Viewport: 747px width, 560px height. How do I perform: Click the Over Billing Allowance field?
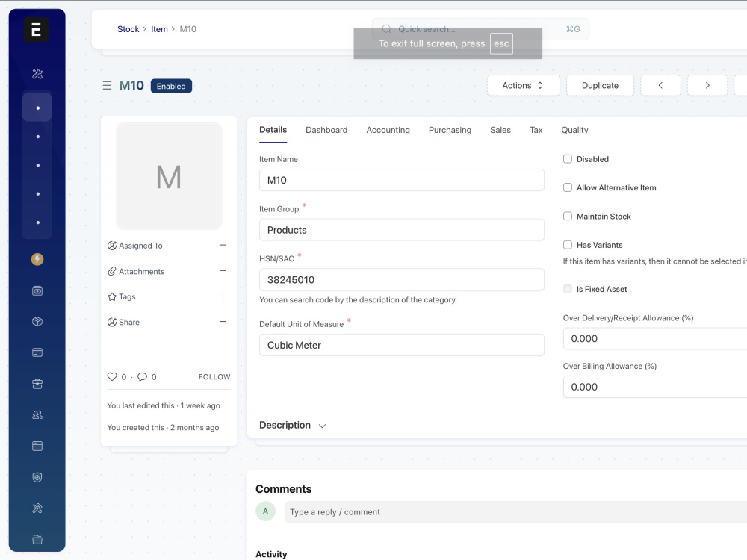tap(654, 387)
